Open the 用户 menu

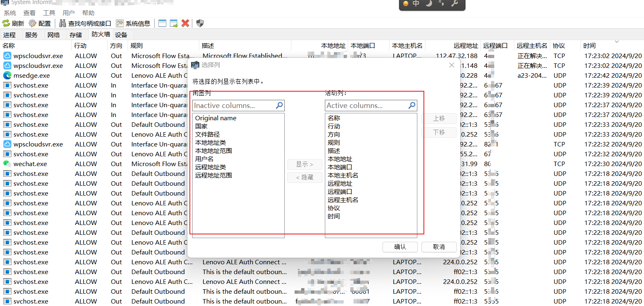(69, 13)
